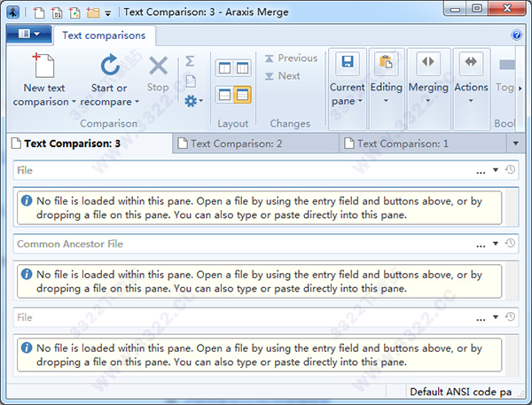Open the gear options dropdown

point(193,101)
